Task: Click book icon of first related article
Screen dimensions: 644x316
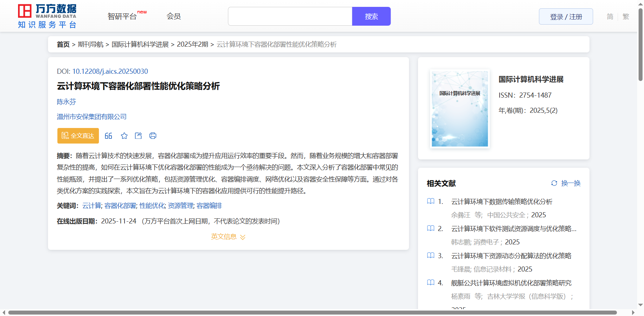Action: [x=431, y=201]
